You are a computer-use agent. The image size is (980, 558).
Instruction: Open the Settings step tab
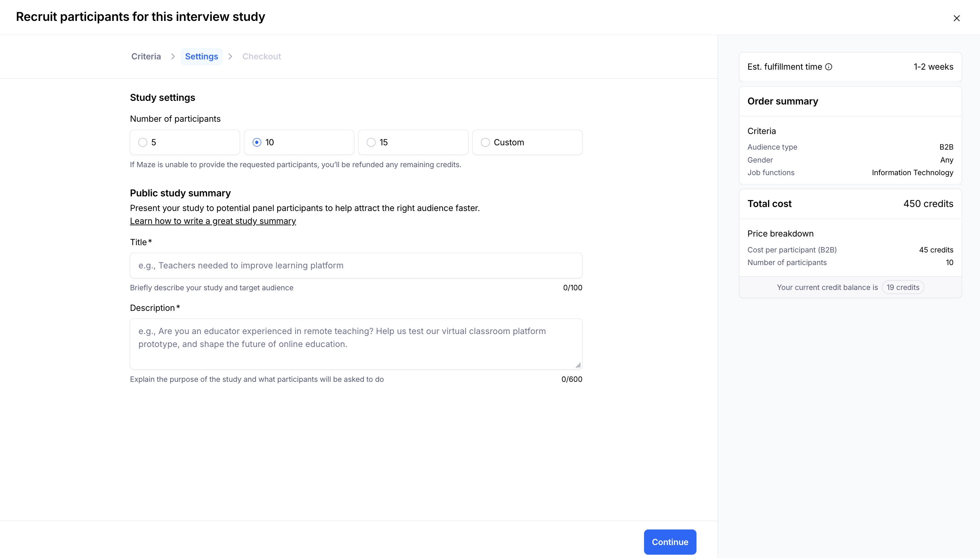tap(201, 57)
